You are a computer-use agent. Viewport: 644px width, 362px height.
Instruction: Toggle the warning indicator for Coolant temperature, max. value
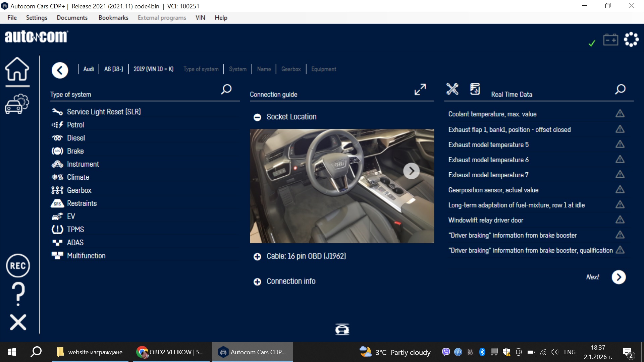[620, 114]
